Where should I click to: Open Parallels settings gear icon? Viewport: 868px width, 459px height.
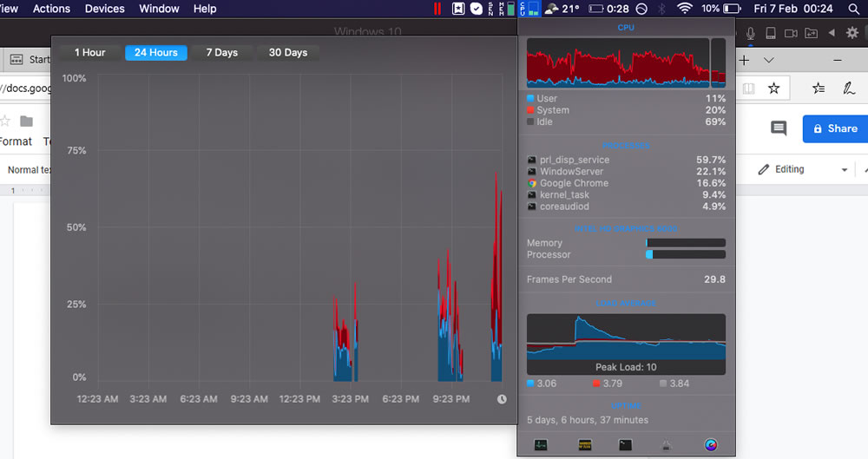(852, 33)
